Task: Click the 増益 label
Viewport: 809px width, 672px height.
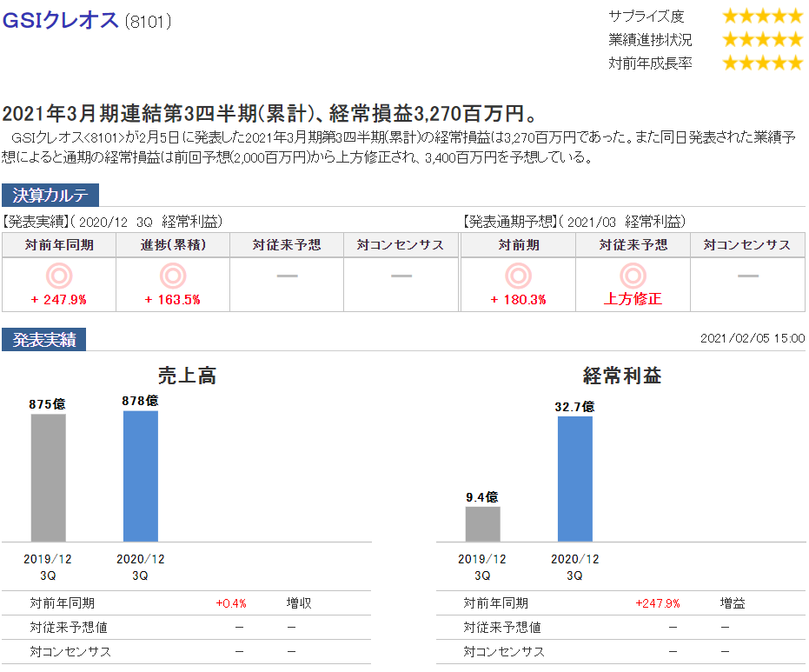Action: [733, 602]
